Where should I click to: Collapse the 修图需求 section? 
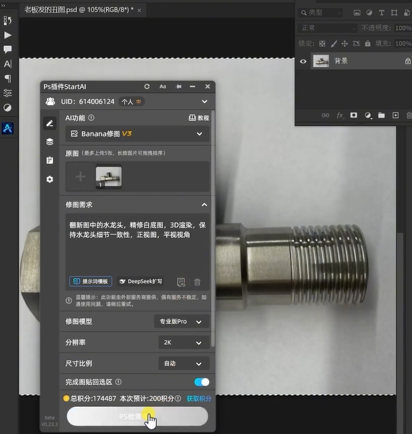point(204,205)
